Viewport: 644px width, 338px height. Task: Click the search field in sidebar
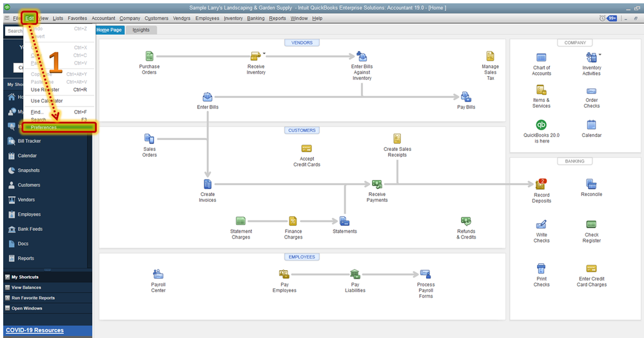pos(14,31)
